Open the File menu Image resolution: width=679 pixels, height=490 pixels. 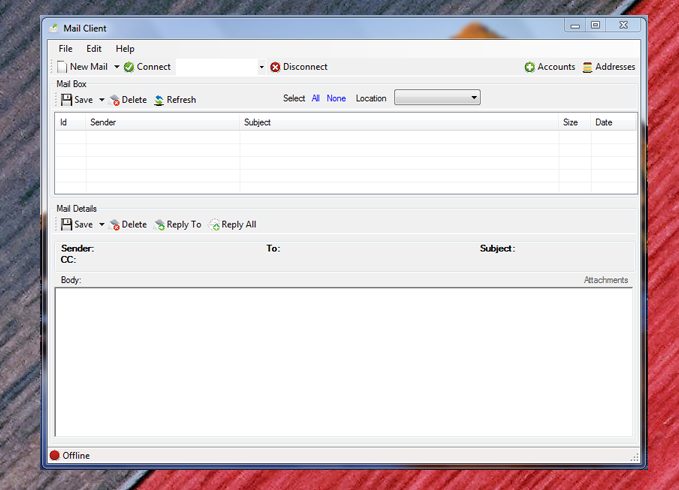click(x=65, y=48)
